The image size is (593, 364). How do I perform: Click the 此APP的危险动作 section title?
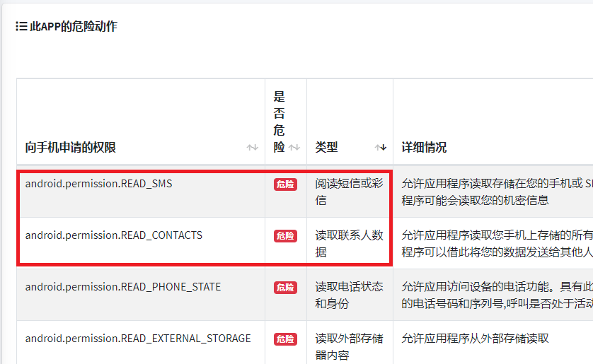pyautogui.click(x=74, y=26)
